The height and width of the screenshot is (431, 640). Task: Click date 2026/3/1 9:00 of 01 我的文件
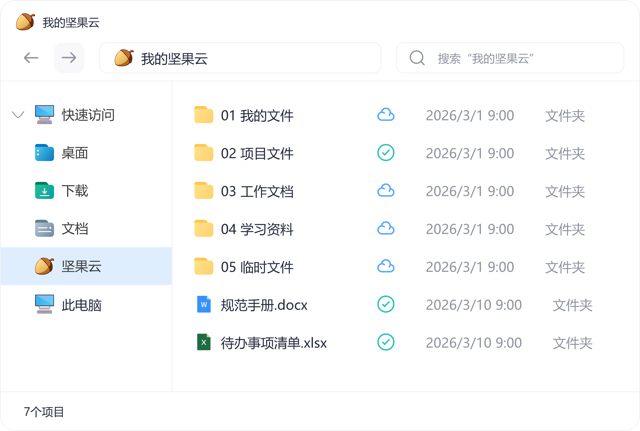point(470,116)
